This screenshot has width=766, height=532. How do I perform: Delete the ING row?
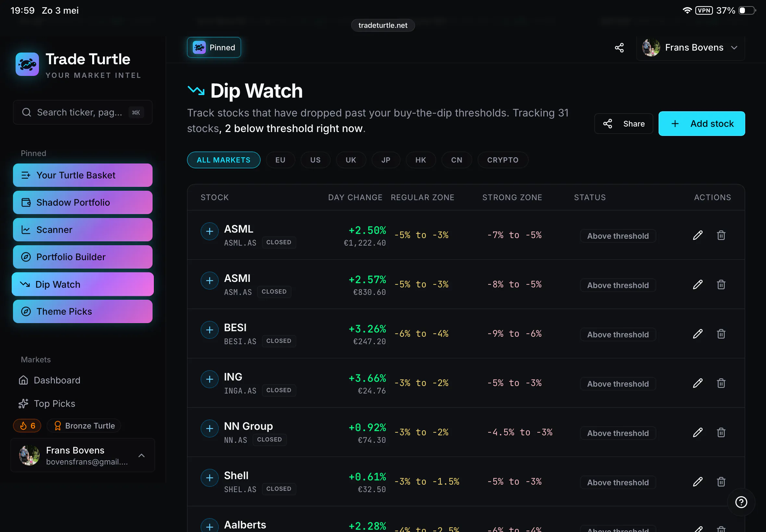coord(721,383)
